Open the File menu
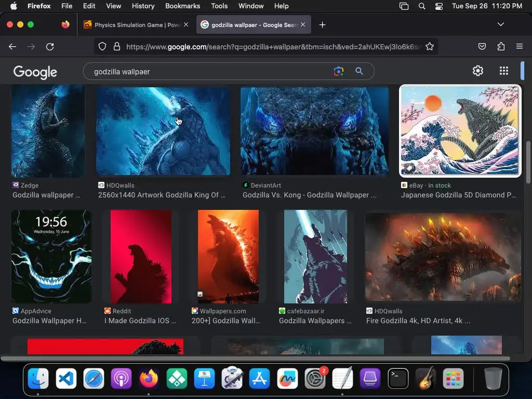 tap(66, 6)
